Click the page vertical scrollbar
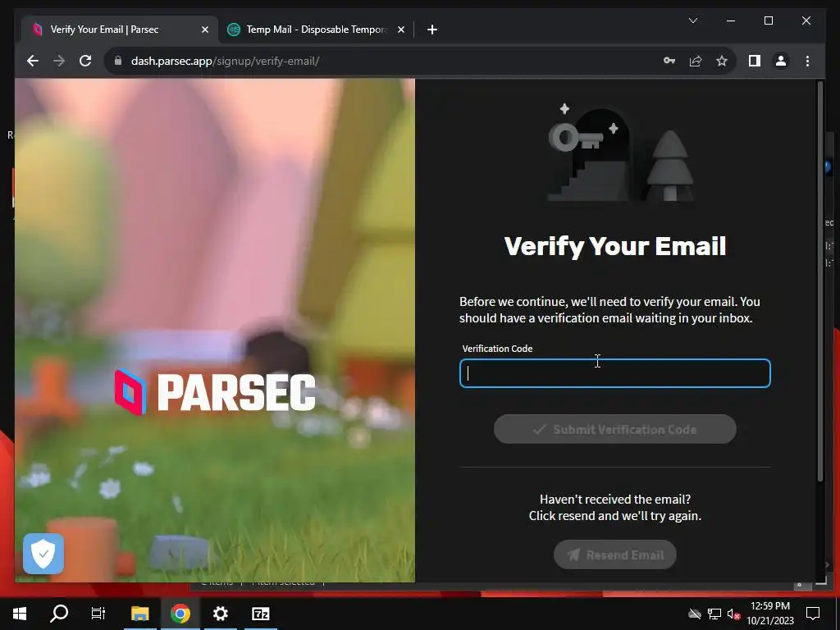Image resolution: width=840 pixels, height=630 pixels. coord(819,281)
